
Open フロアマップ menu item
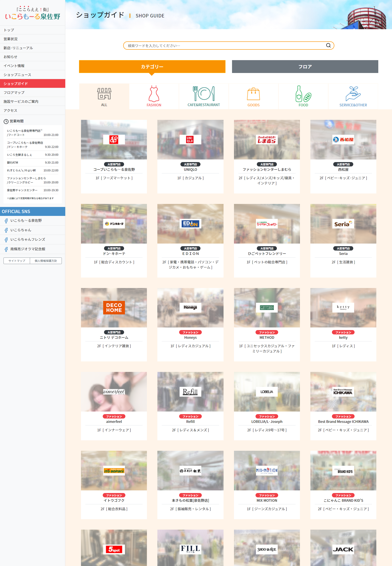click(x=33, y=92)
